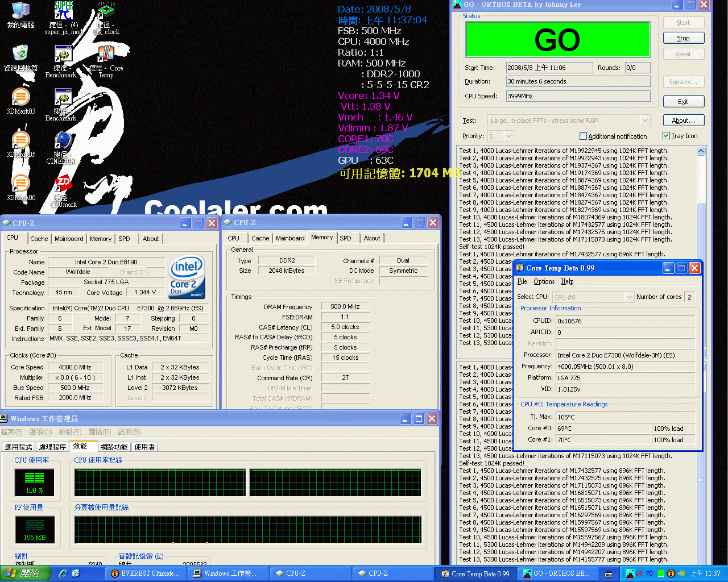The height and width of the screenshot is (582, 728).
Task: Open the Help menu in Core Temp
Action: pos(567,281)
